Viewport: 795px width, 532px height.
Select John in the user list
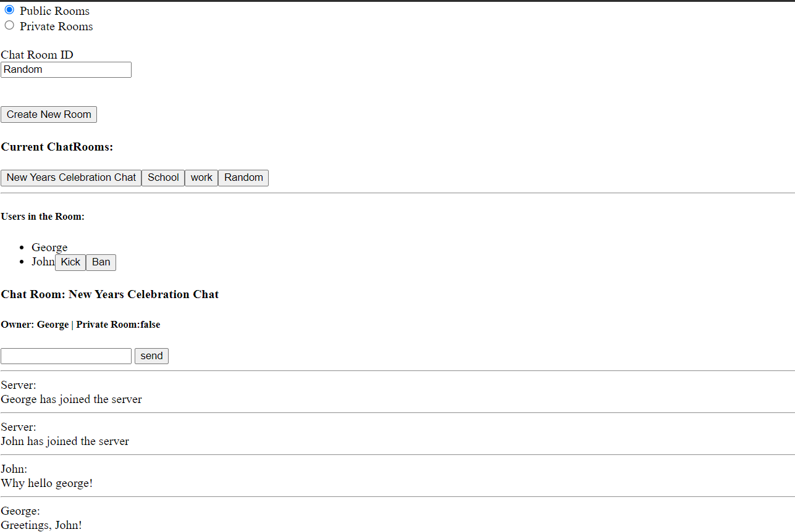[x=43, y=262]
